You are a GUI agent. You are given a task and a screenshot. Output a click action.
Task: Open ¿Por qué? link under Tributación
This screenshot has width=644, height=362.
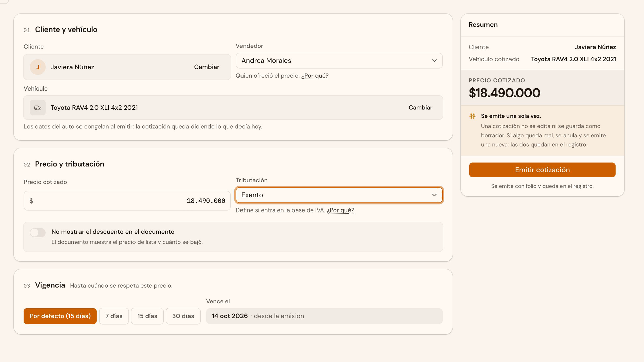(x=340, y=210)
